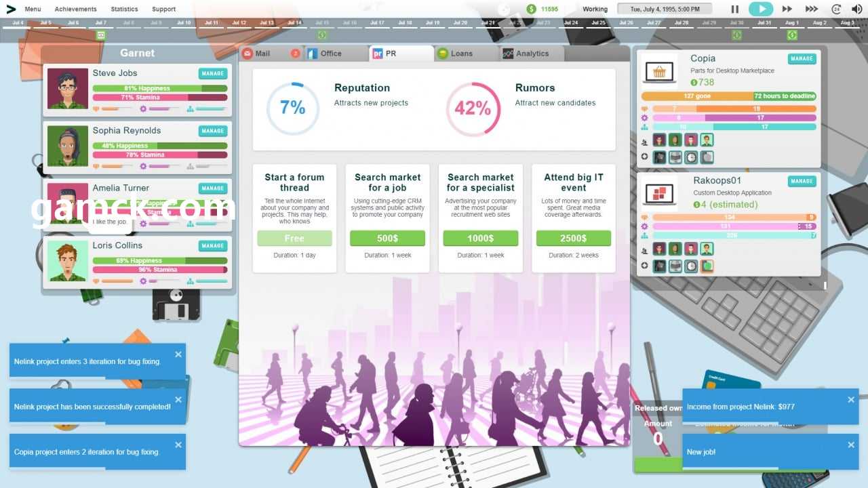The height and width of the screenshot is (488, 868).
Task: Click the game logo arrow icon
Action: click(x=11, y=9)
